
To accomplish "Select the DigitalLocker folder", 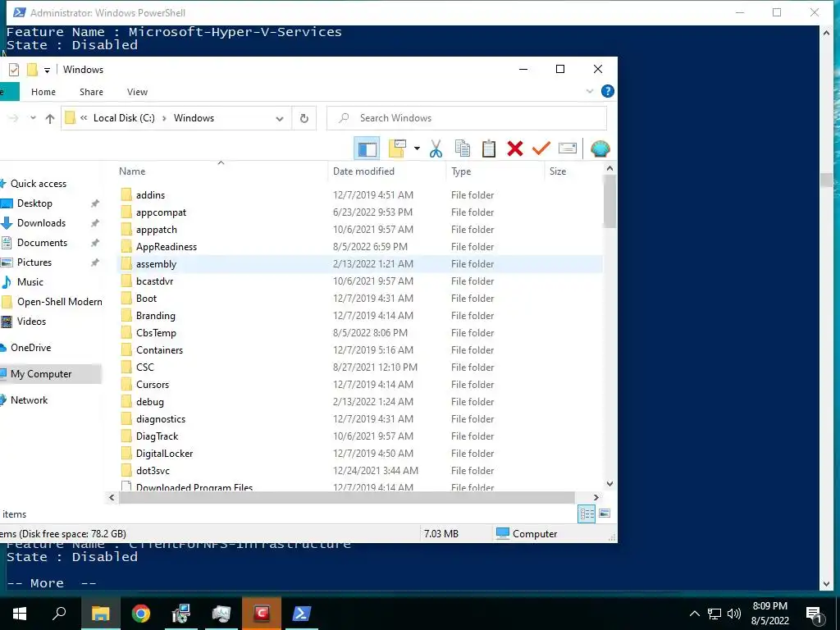I will [x=164, y=453].
